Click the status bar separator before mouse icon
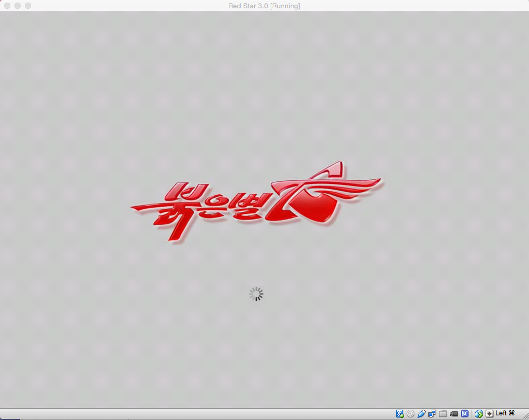 coord(472,413)
